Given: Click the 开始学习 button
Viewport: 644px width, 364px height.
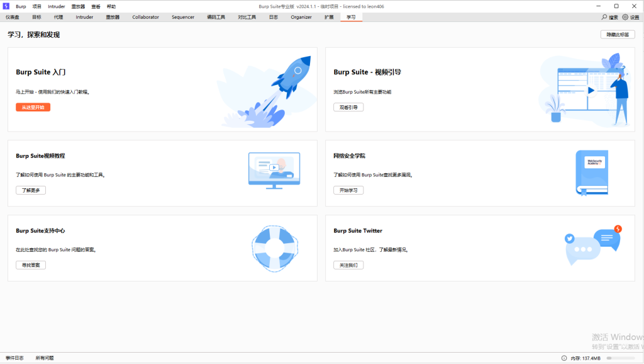Looking at the screenshot, I should tap(348, 190).
